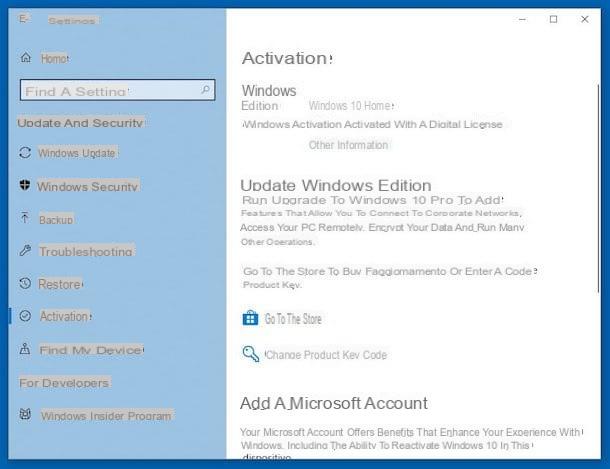Open For Developers settings
610x469 pixels.
[64, 383]
